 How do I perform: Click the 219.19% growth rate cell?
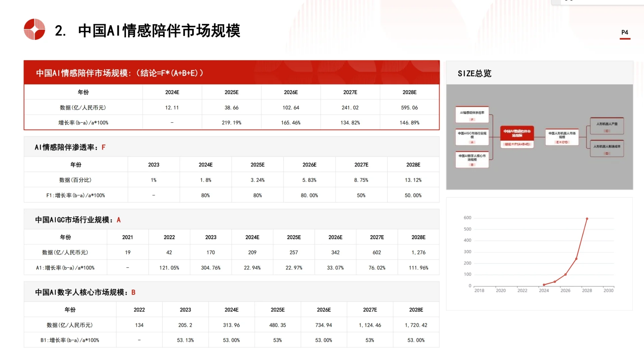pyautogui.click(x=231, y=123)
